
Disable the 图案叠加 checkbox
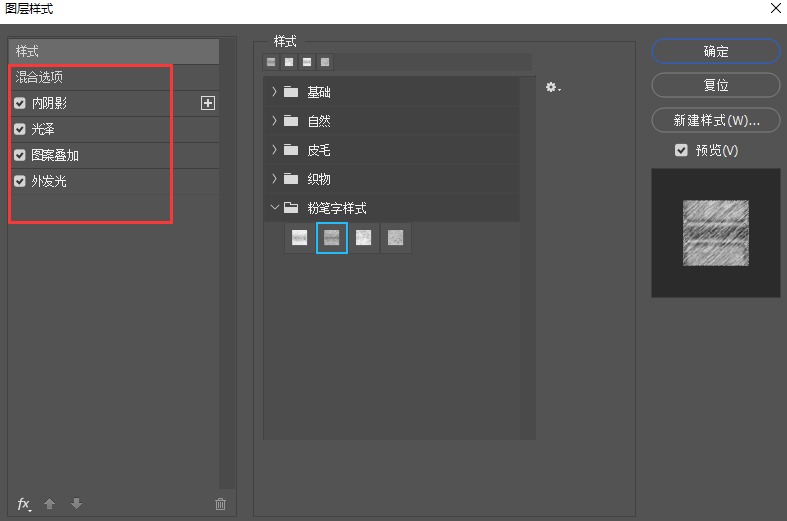point(20,156)
